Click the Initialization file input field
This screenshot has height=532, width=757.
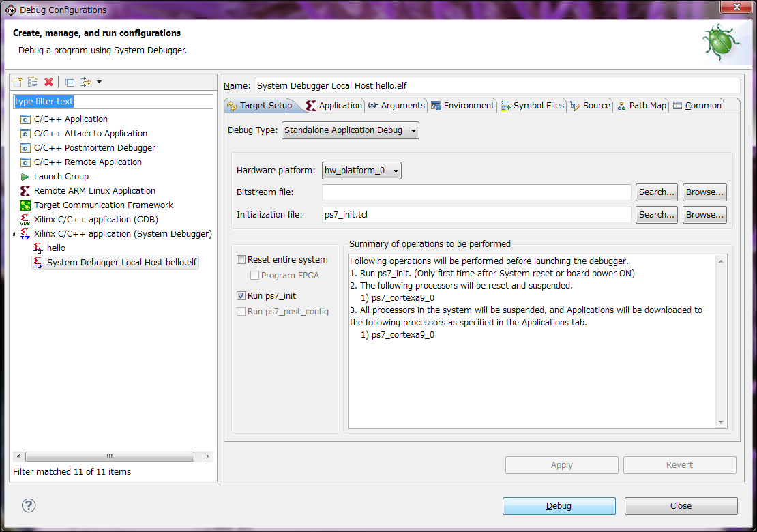477,215
